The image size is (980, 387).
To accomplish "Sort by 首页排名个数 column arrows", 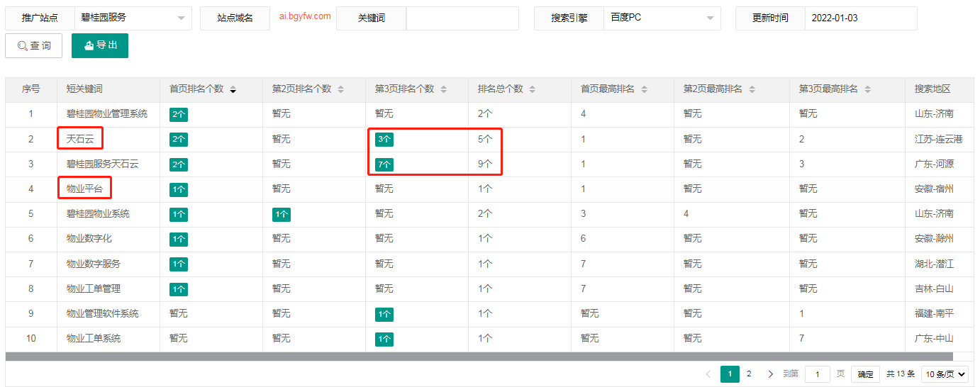I will point(233,89).
